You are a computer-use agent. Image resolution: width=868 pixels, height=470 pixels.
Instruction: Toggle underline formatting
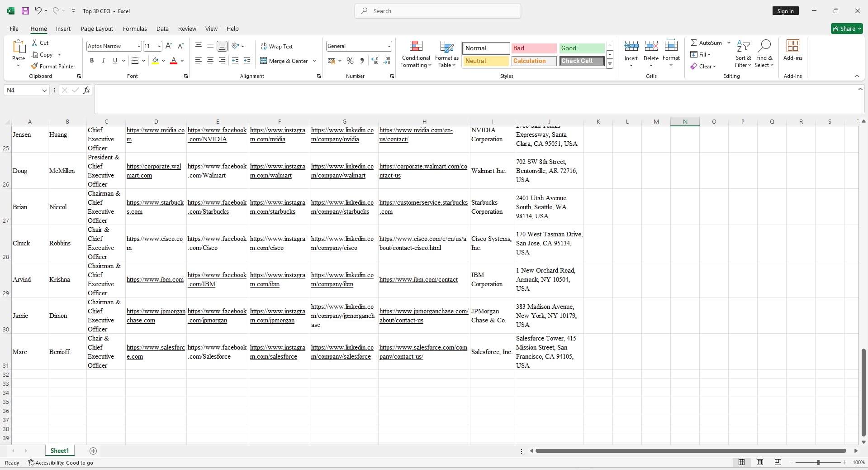point(115,61)
